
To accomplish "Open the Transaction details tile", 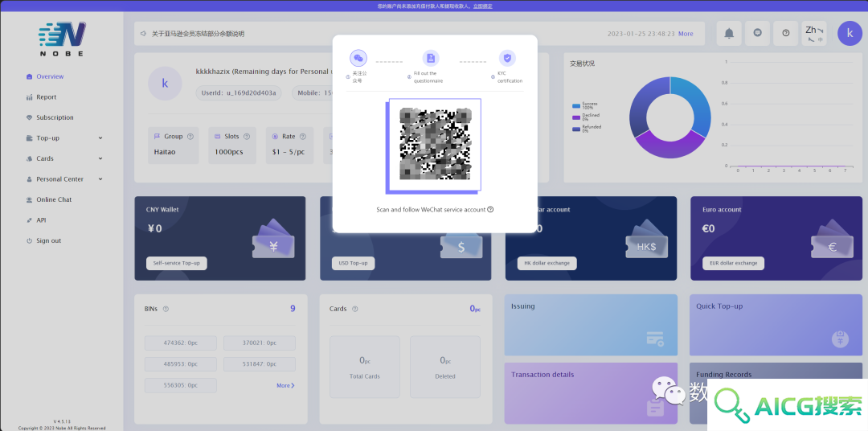I will [592, 393].
